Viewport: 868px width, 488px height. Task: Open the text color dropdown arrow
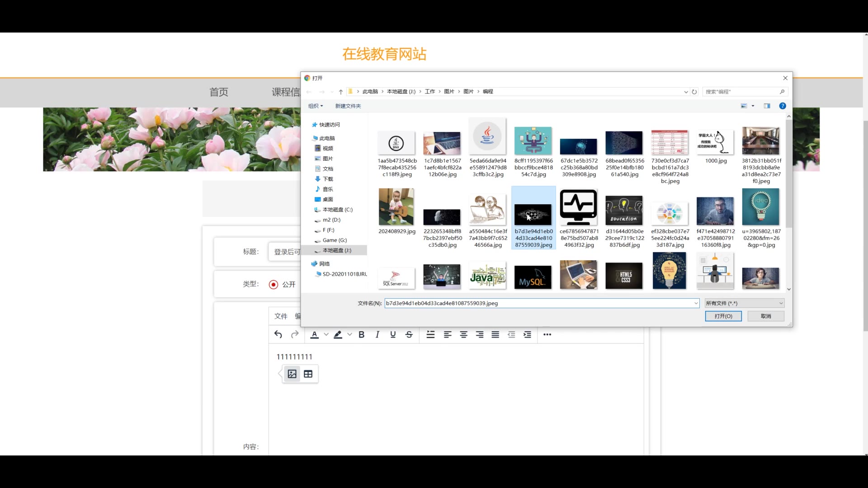tap(326, 334)
